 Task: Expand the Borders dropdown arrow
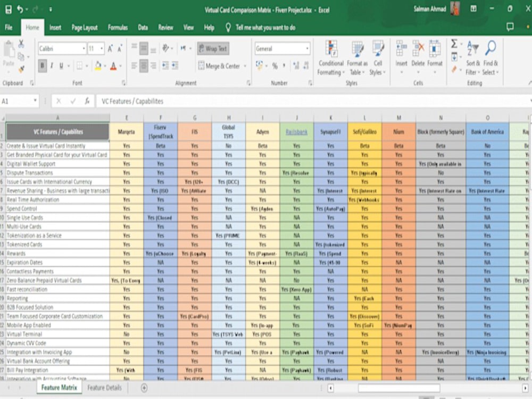click(87, 66)
